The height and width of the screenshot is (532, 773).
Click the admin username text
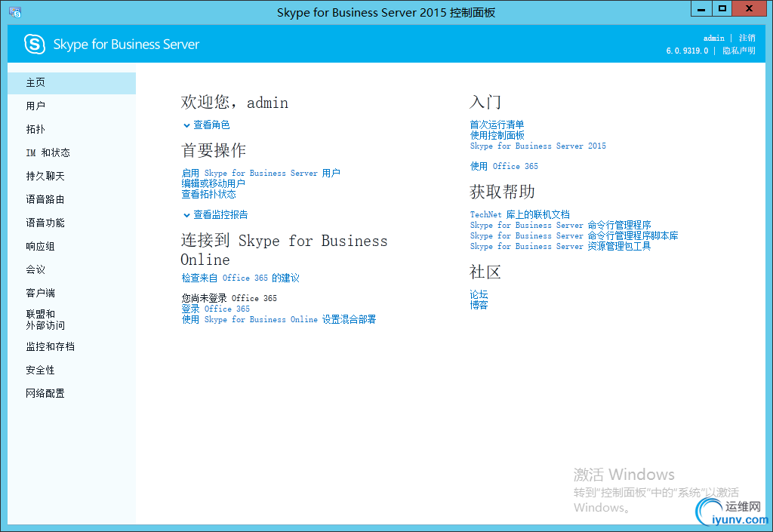(714, 38)
